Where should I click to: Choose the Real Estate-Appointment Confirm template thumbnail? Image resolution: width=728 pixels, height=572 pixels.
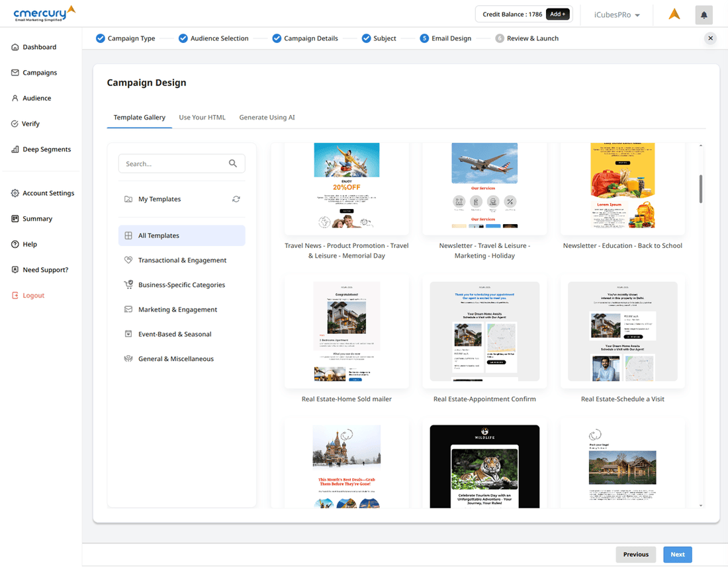(484, 332)
